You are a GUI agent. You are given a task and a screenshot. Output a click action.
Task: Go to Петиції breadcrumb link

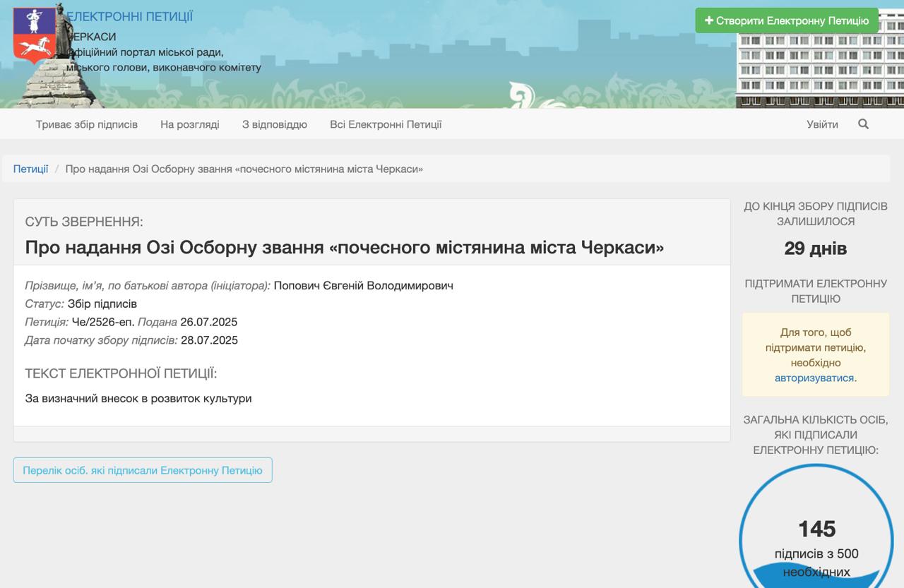(x=30, y=169)
